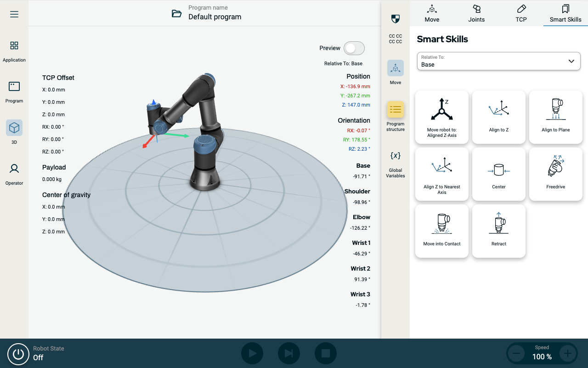The height and width of the screenshot is (368, 588).
Task: Click the folder icon beside Program name
Action: coord(176,13)
